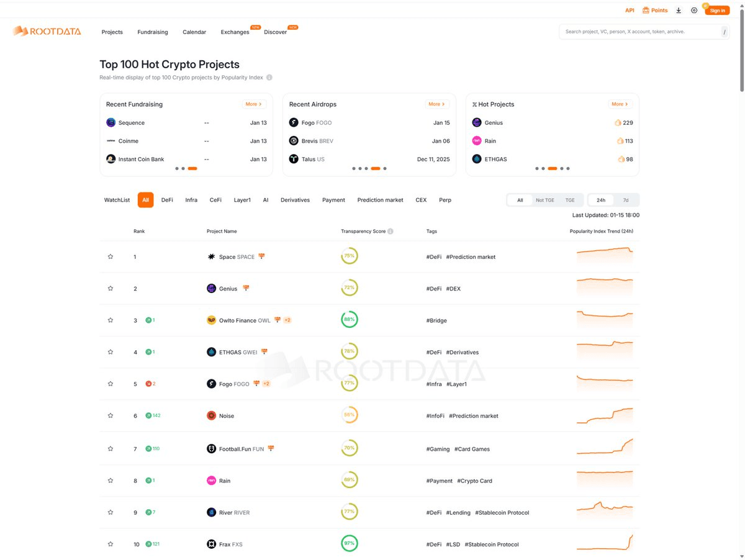Toggle the star next to Rain
745x560 pixels.
111,480
